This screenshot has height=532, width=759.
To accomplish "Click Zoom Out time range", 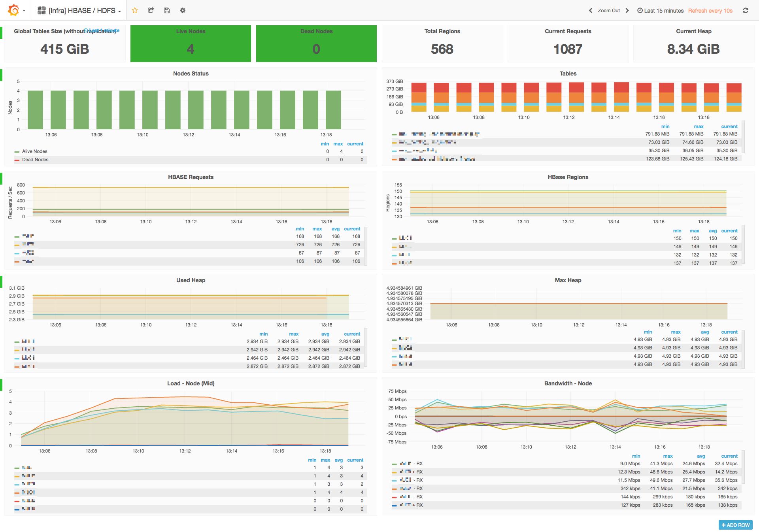I will click(x=609, y=11).
